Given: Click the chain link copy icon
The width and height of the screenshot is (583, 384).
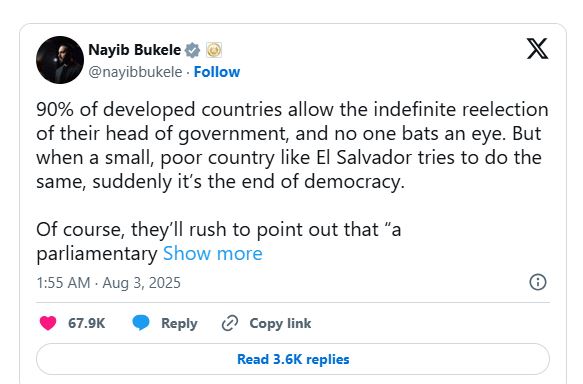Looking at the screenshot, I should [229, 323].
